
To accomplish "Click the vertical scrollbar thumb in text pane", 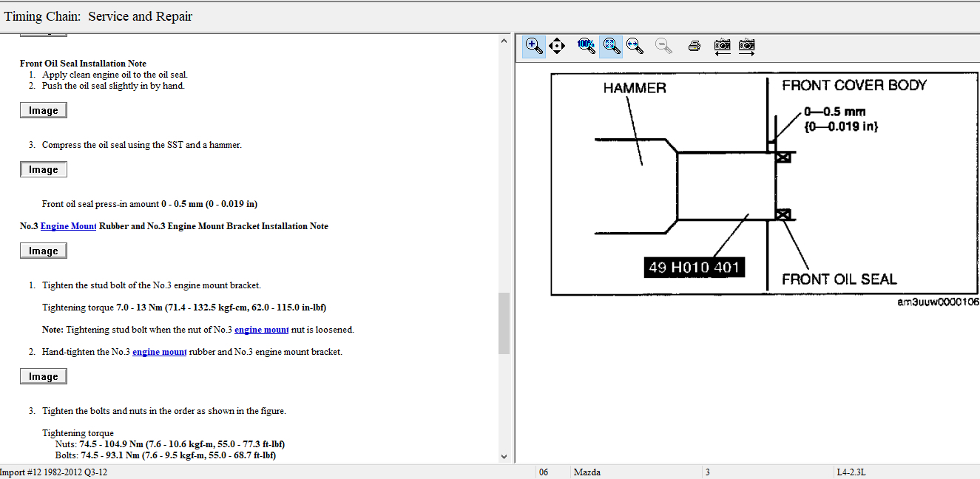I will tap(504, 323).
